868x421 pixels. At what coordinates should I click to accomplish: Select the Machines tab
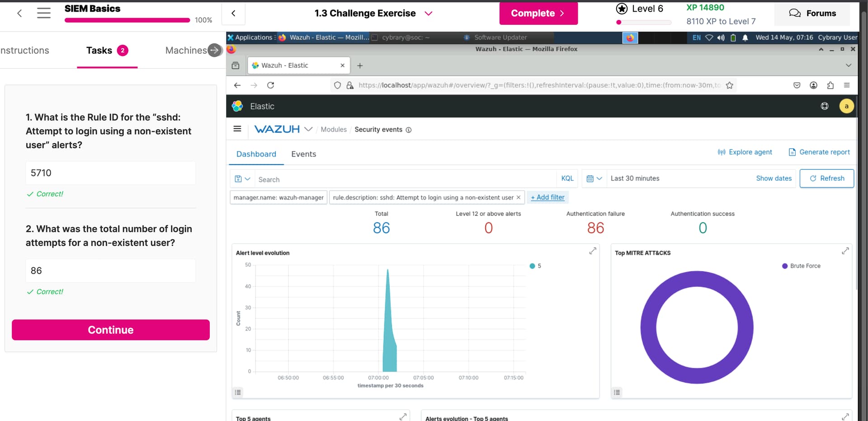[x=186, y=50]
